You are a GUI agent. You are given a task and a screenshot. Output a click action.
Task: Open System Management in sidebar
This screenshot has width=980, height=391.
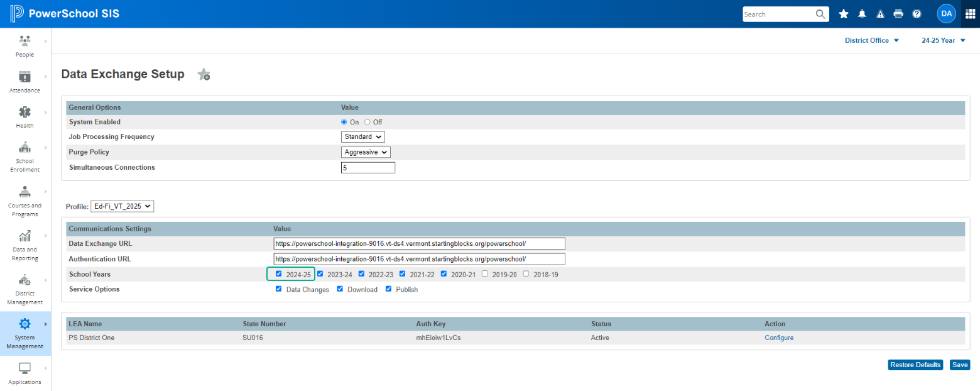pyautogui.click(x=25, y=333)
